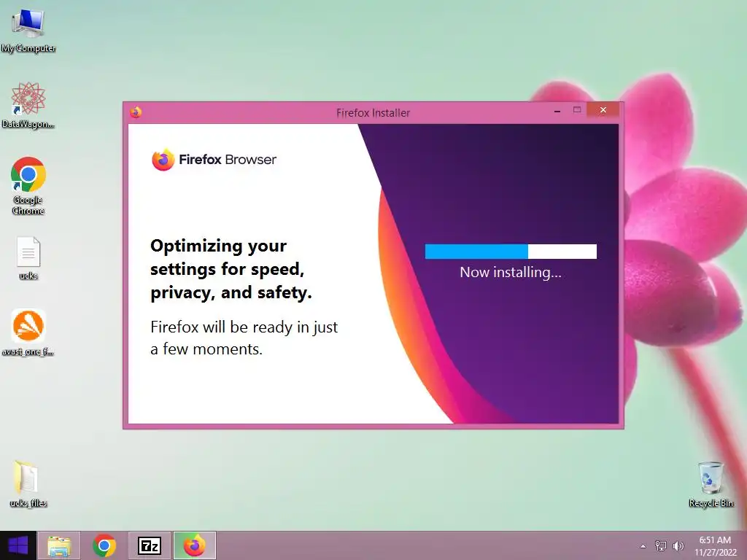Click the 'Firefox Installer' window title
The image size is (747, 560).
pos(373,113)
